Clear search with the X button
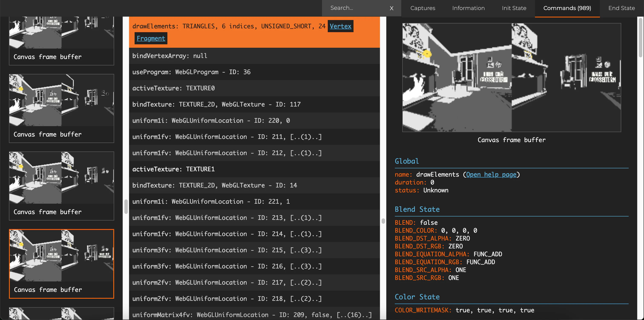644x320 pixels. click(x=391, y=8)
